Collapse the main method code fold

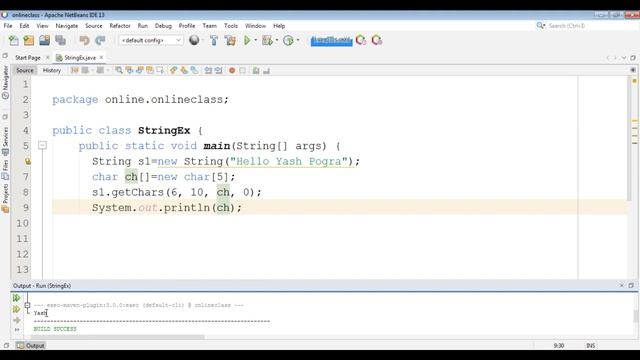pyautogui.click(x=42, y=145)
